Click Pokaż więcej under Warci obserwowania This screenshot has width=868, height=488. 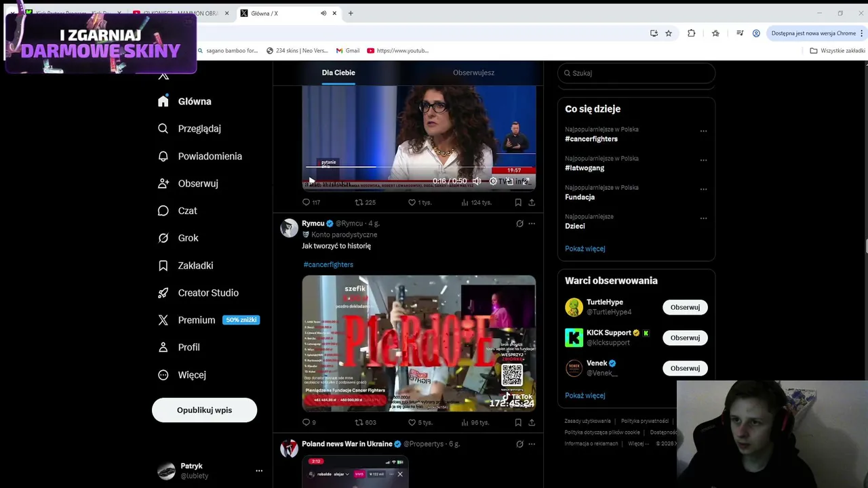pyautogui.click(x=585, y=396)
